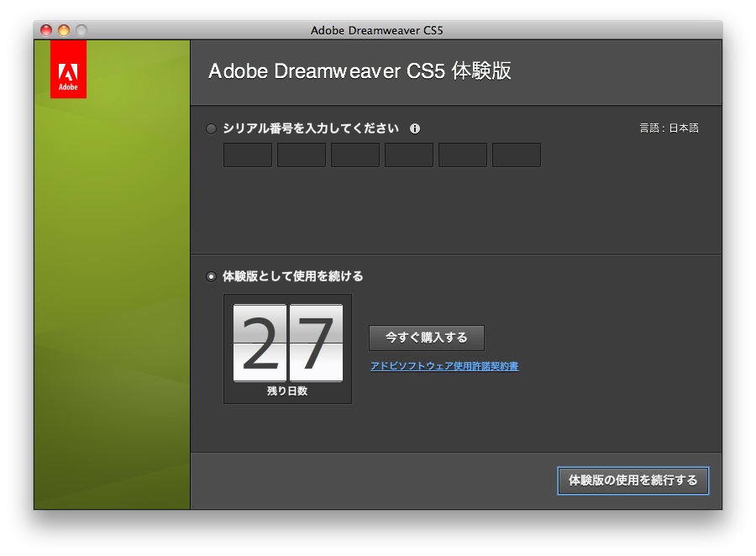The image size is (756, 556).
Task: Click the red Adobe logo icon
Action: 69,69
